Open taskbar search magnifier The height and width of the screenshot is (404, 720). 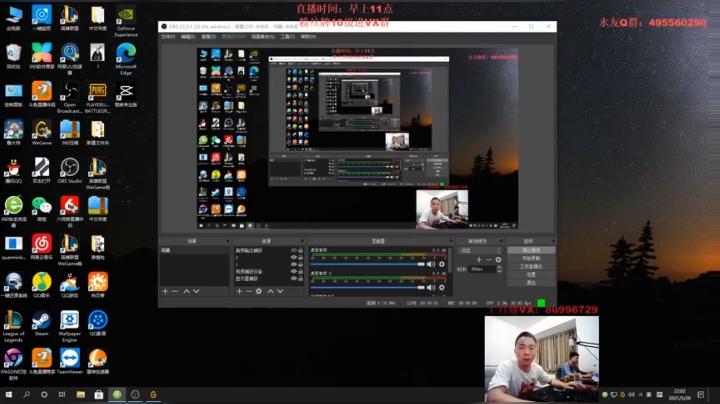point(26,394)
